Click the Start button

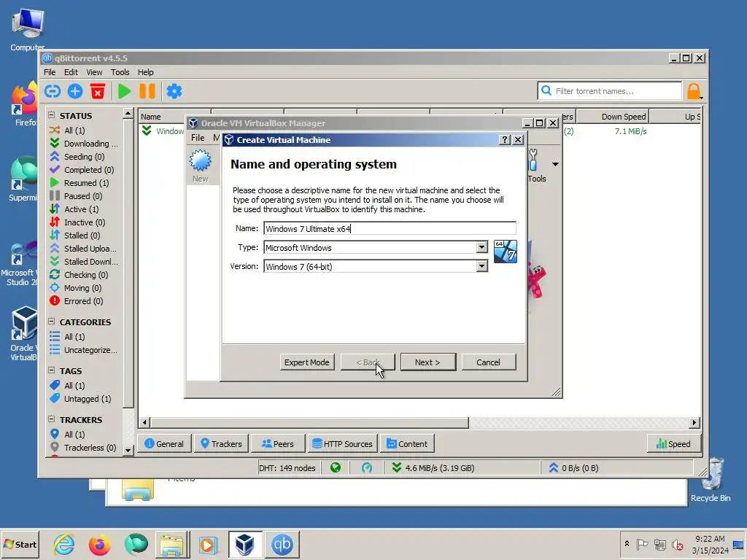coord(20,544)
